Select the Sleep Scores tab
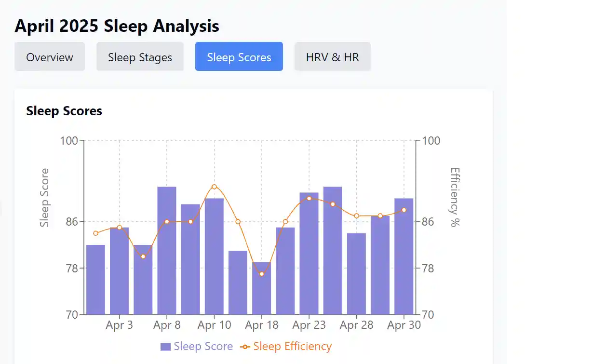This screenshot has width=592, height=364. tap(239, 56)
